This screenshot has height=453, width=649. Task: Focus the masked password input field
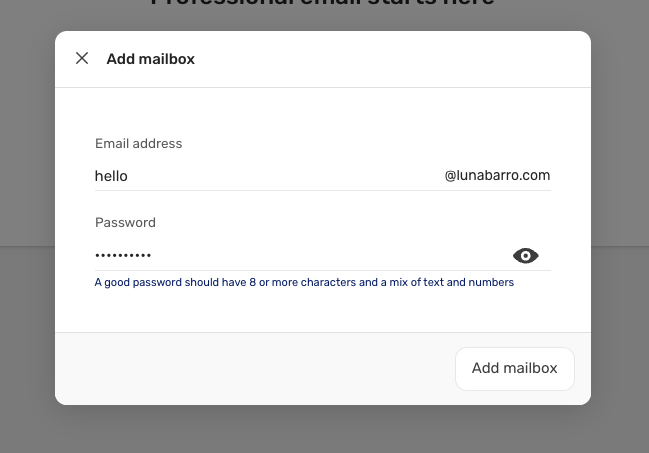[302, 255]
